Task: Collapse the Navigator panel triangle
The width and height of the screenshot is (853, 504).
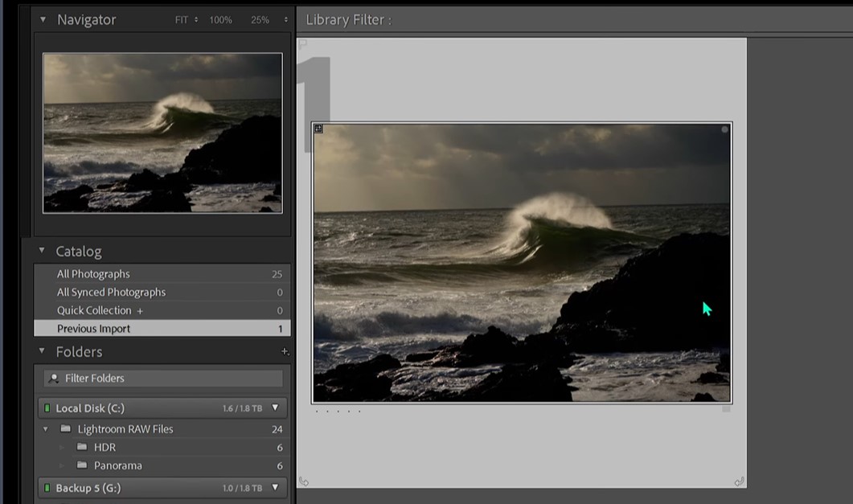Action: pyautogui.click(x=43, y=20)
